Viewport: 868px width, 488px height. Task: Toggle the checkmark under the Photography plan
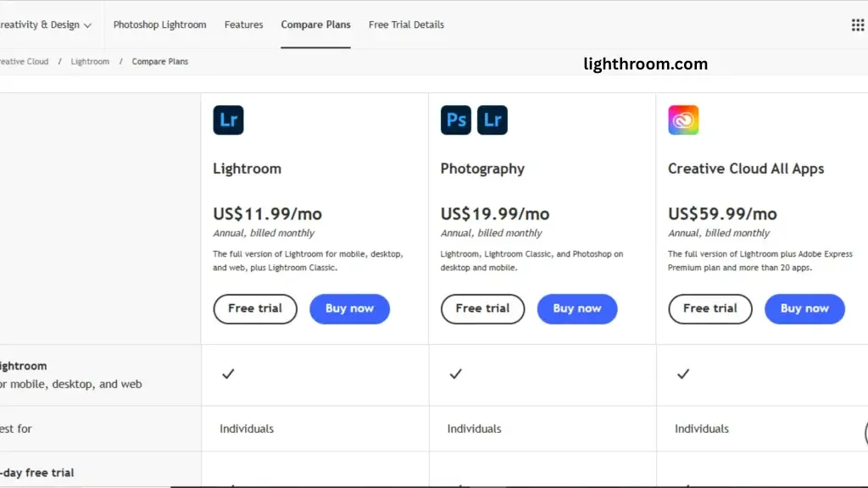[455, 374]
